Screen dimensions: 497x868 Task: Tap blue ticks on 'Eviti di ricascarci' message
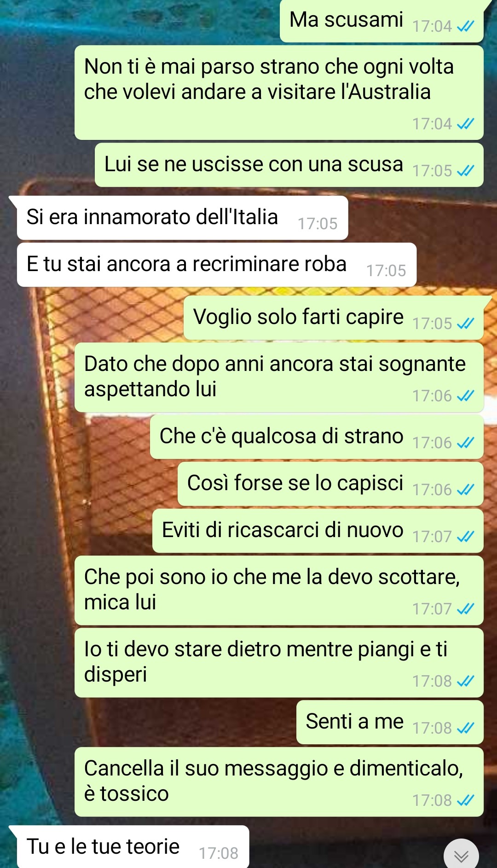(x=465, y=537)
